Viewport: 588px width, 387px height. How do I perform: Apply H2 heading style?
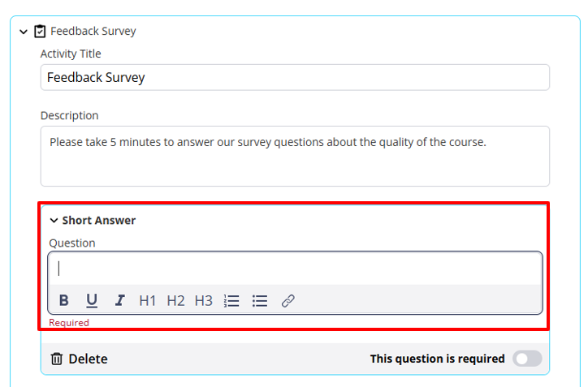pyautogui.click(x=175, y=300)
